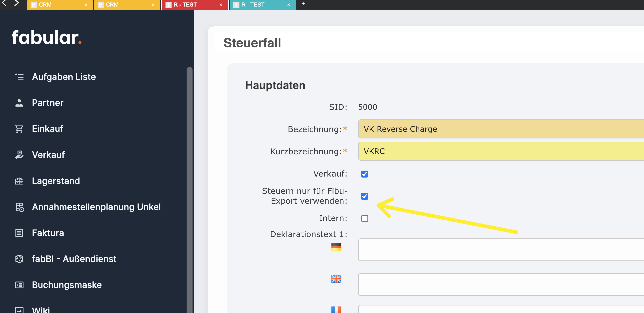The height and width of the screenshot is (313, 644).
Task: Open a new tab with plus button
Action: [303, 4]
